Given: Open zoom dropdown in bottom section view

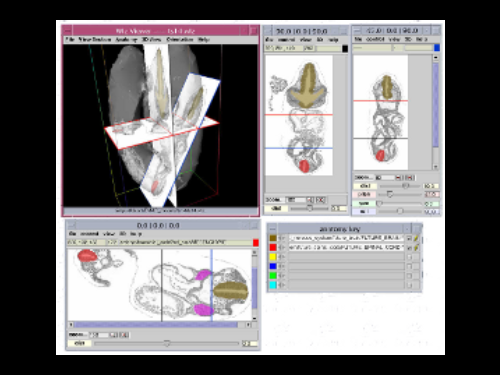Looking at the screenshot, I should tap(98, 334).
